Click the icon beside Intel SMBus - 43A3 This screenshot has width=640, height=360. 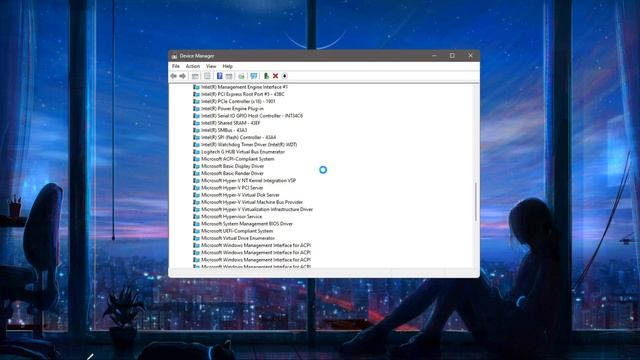pos(196,130)
